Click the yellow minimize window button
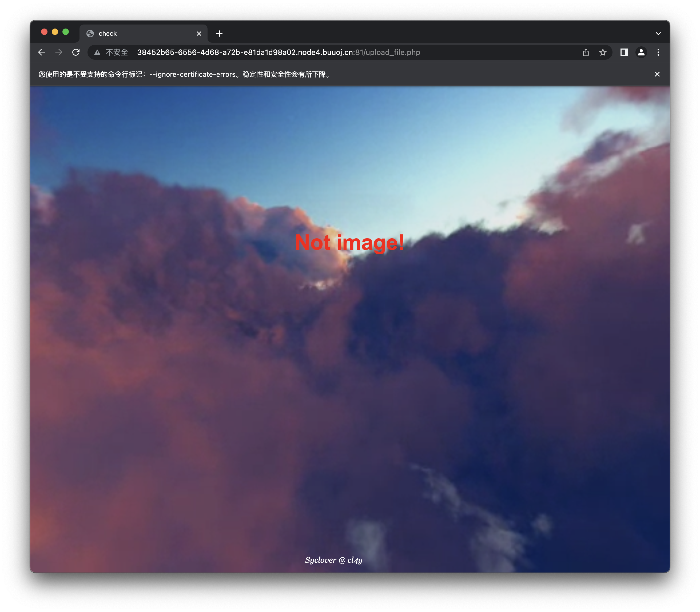This screenshot has height=612, width=700. click(x=55, y=32)
